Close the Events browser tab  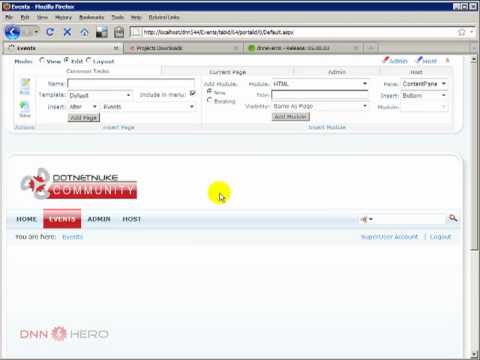point(116,48)
